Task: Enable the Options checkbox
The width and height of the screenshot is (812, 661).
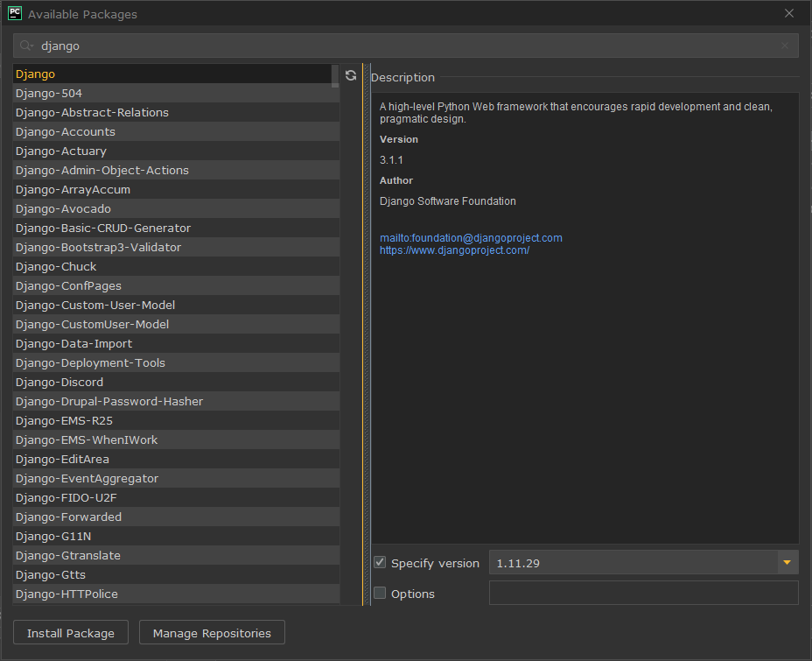Action: [x=380, y=593]
